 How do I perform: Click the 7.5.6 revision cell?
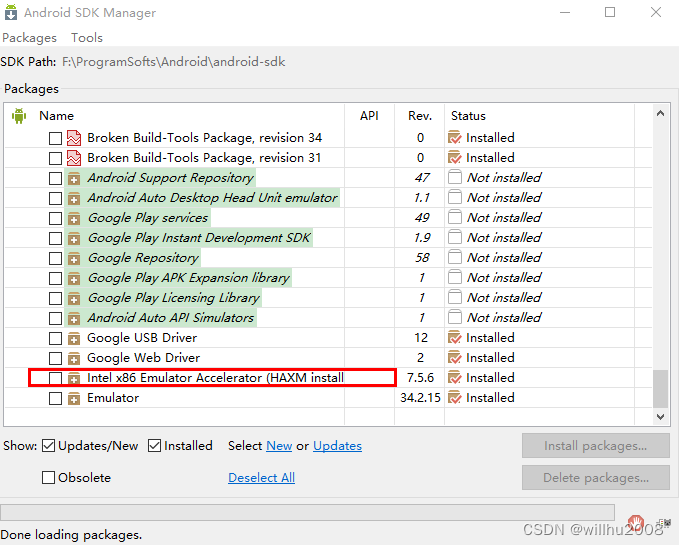tap(420, 378)
